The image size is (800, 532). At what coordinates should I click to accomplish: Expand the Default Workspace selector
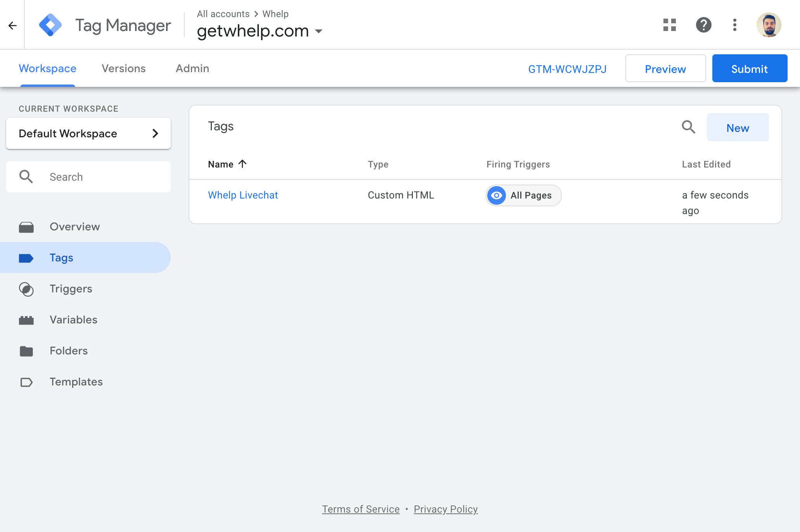pos(88,133)
